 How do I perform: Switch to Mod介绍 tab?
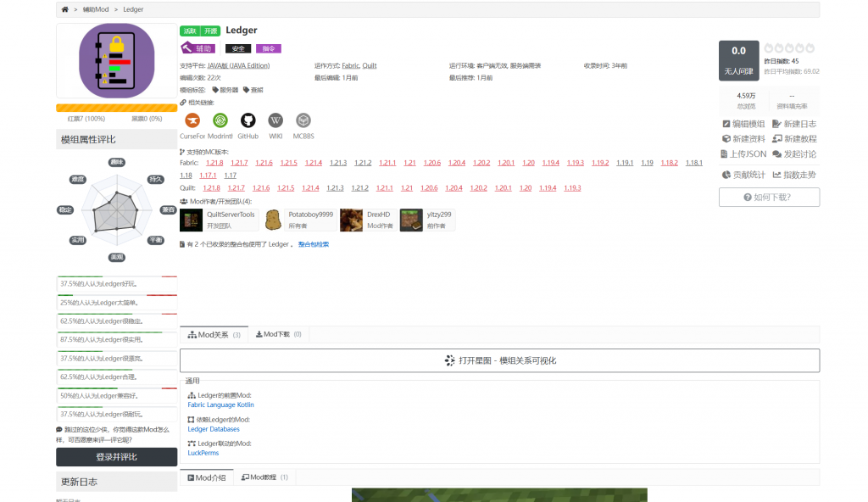coord(207,477)
